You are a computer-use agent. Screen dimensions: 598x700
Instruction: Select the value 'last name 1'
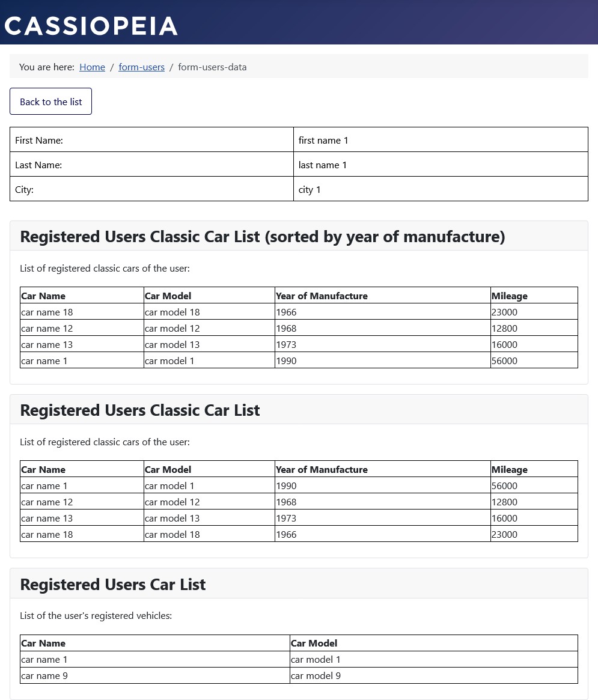(323, 164)
